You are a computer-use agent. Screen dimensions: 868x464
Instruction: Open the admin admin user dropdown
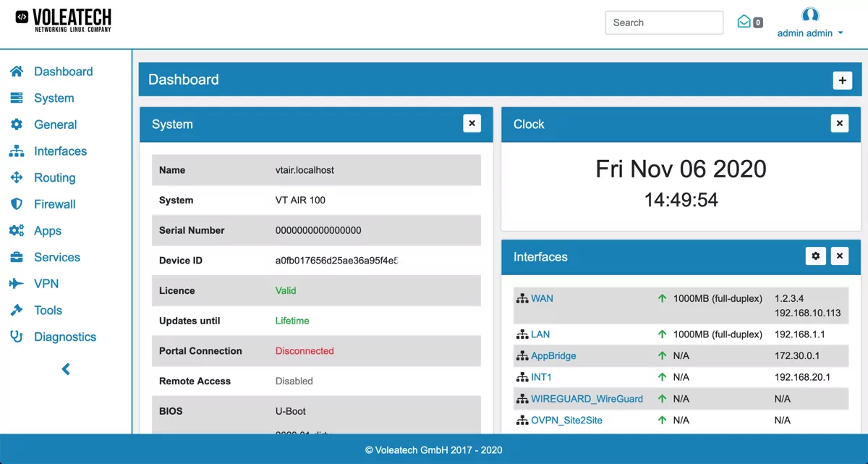809,33
